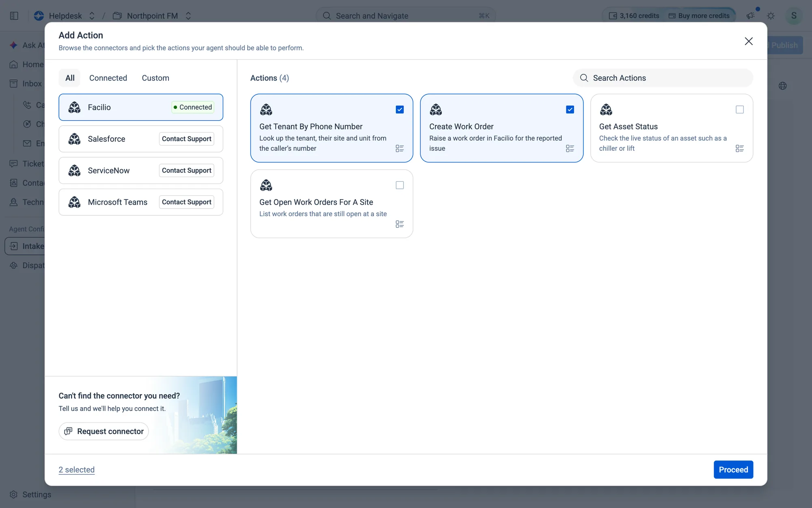Uncheck Get Tenant By Phone Number

click(400, 110)
